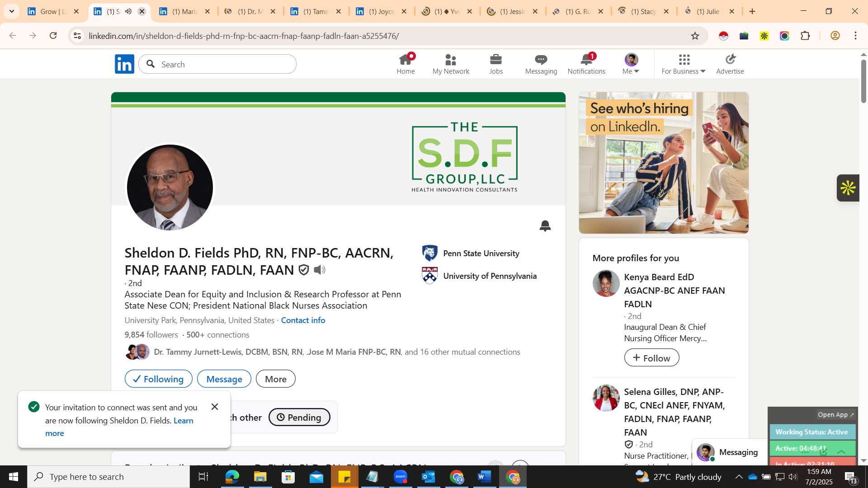
Task: Click the red Pokeball extension icon
Action: (x=723, y=36)
